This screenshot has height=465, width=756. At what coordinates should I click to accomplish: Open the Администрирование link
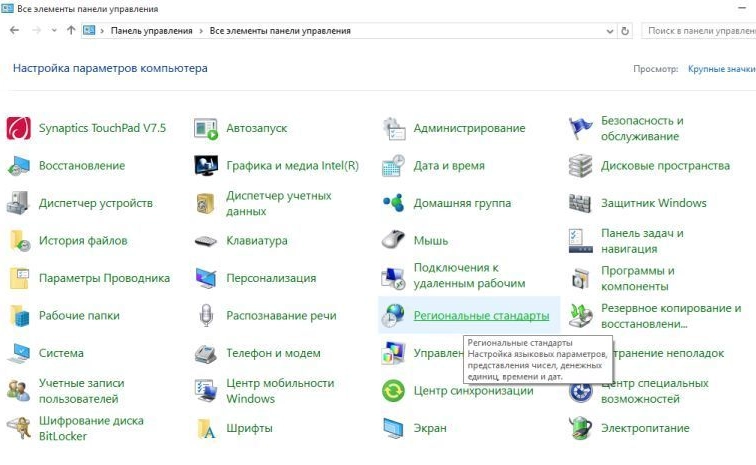[469, 128]
